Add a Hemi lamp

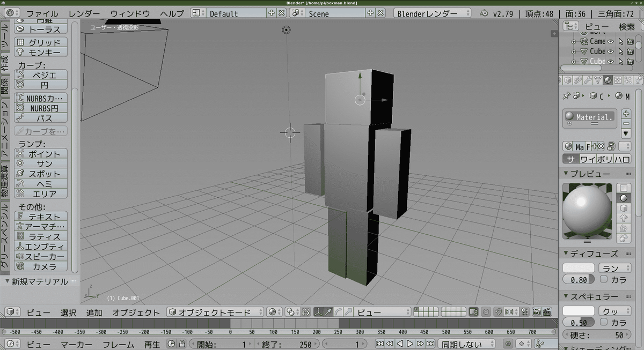[x=40, y=184]
